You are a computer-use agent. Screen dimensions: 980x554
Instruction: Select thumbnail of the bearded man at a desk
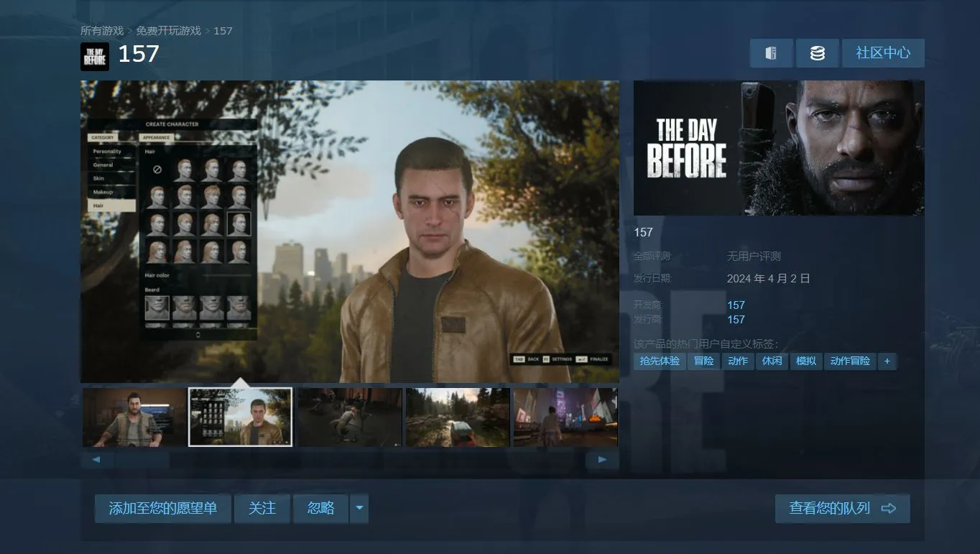(134, 417)
